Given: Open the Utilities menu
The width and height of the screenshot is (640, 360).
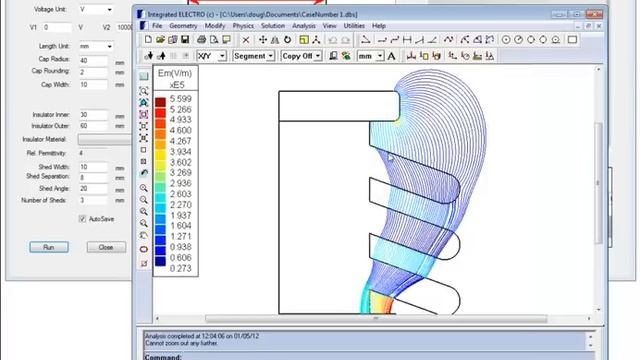Looking at the screenshot, I should [354, 26].
